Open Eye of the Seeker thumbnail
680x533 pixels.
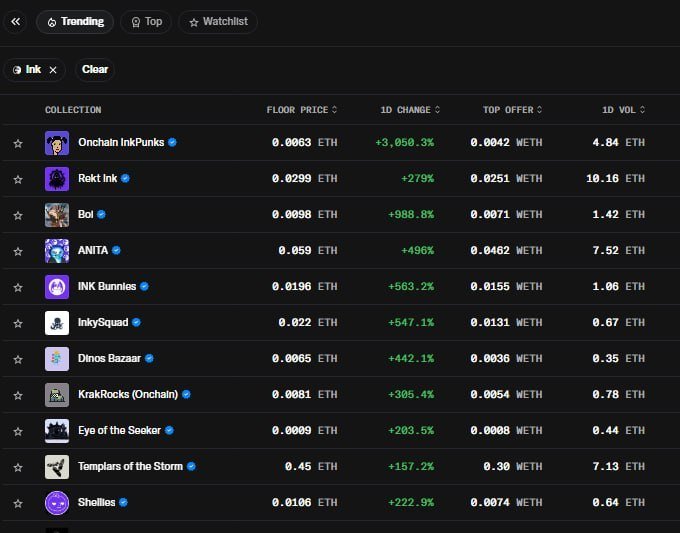[57, 431]
